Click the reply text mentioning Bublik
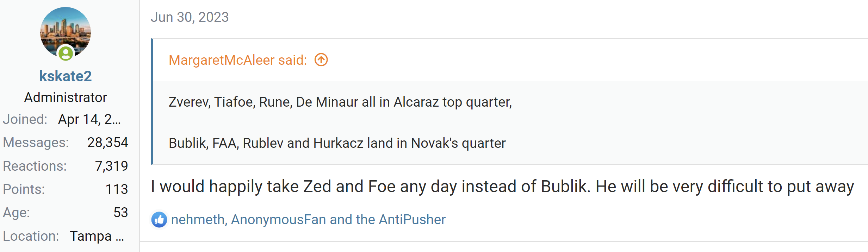This screenshot has width=868, height=252. pos(502,187)
